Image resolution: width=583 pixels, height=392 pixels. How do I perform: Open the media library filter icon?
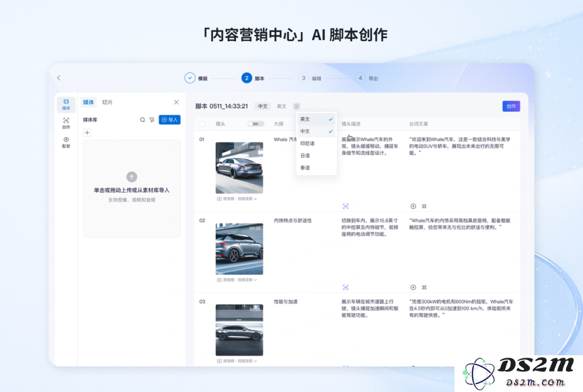click(152, 120)
